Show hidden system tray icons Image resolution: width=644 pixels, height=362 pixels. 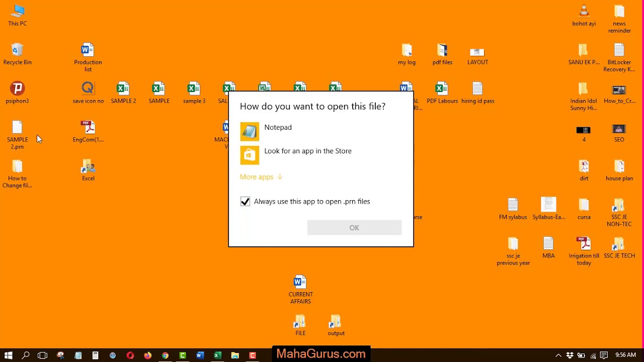pyautogui.click(x=558, y=355)
